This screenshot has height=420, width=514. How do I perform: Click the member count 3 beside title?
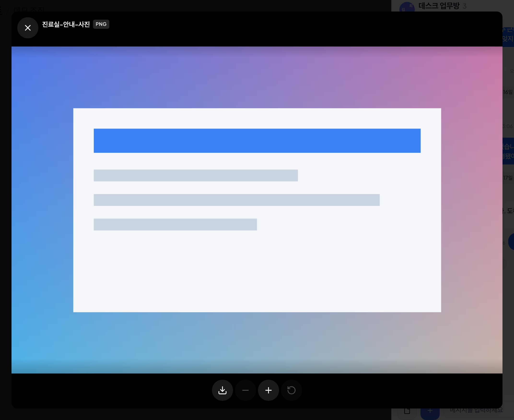(x=464, y=6)
